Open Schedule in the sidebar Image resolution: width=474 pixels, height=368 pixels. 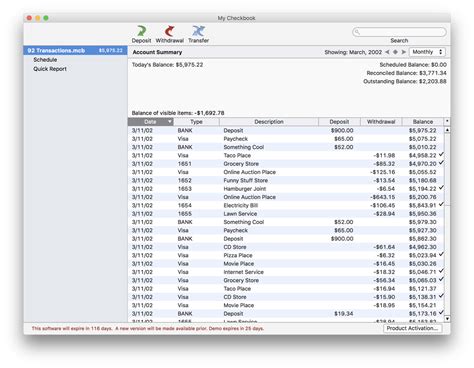pos(45,60)
